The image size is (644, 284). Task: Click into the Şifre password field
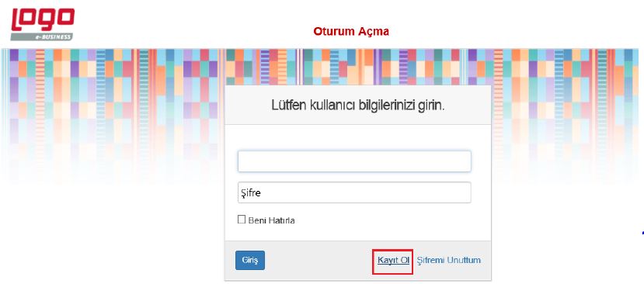354,192
